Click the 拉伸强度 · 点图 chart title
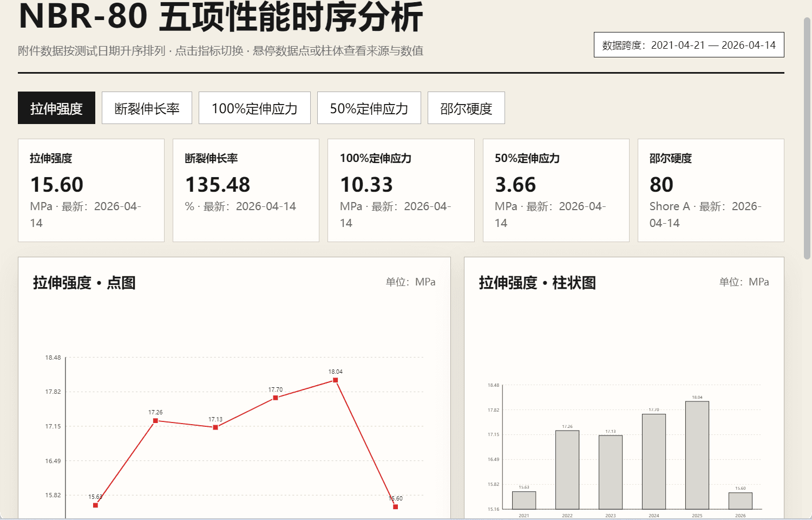 tap(84, 283)
